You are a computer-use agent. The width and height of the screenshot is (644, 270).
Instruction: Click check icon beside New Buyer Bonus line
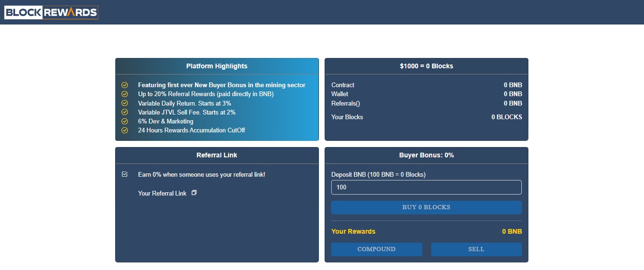coord(125,85)
